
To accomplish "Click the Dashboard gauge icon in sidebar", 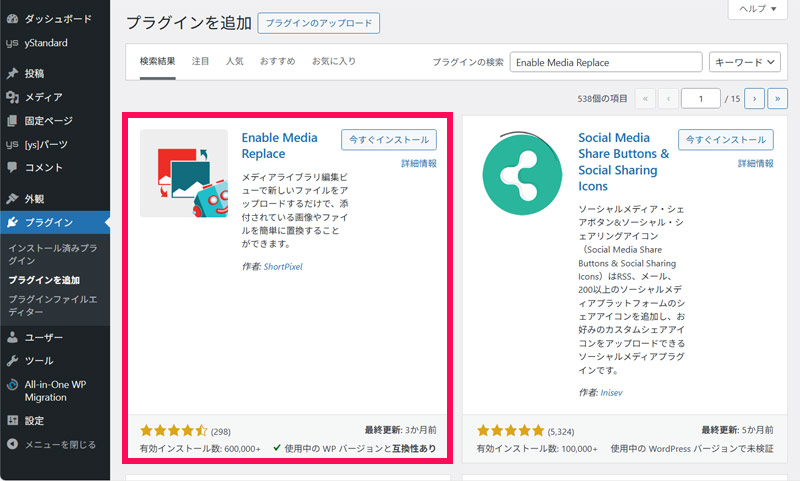I will pos(12,19).
